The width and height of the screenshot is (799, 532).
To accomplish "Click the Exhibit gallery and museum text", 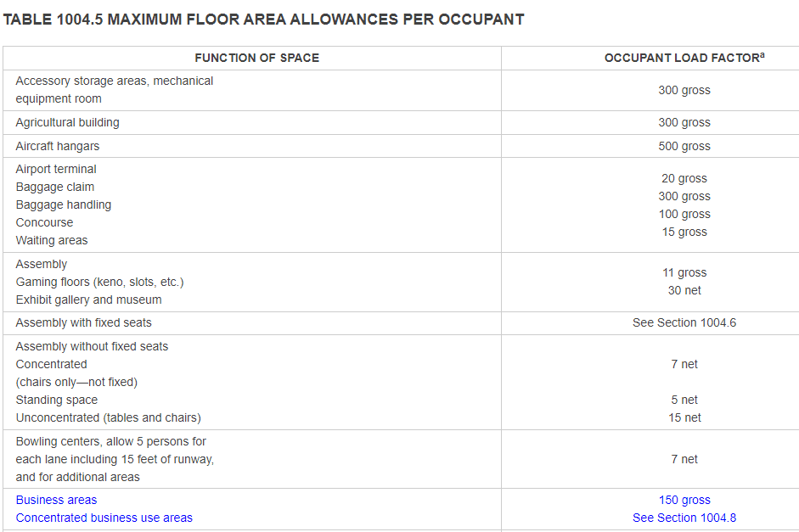I will [x=88, y=300].
